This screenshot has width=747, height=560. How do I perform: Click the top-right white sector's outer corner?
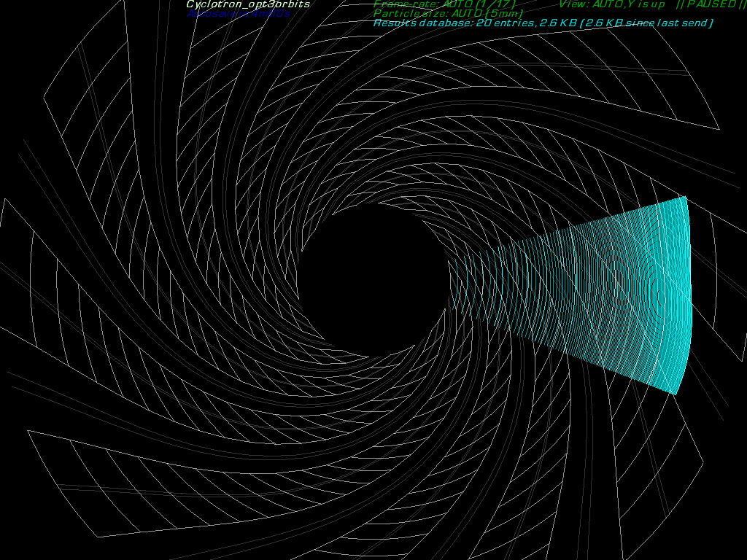pos(720,129)
